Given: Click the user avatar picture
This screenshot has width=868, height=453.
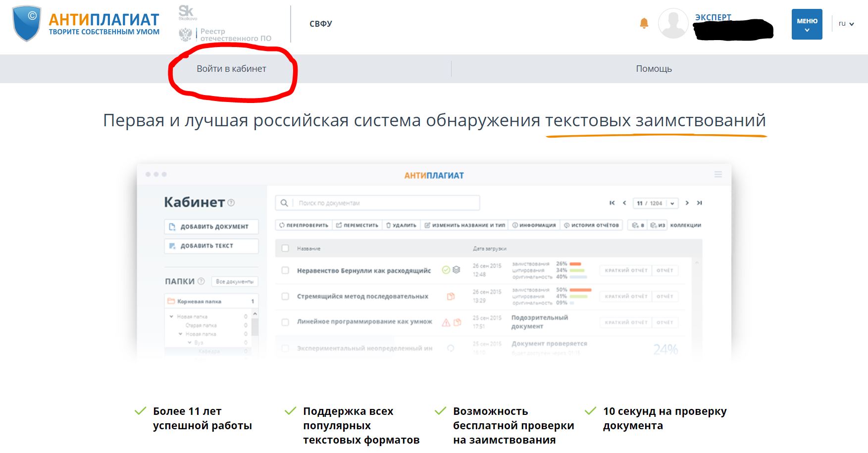Looking at the screenshot, I should click(x=673, y=23).
